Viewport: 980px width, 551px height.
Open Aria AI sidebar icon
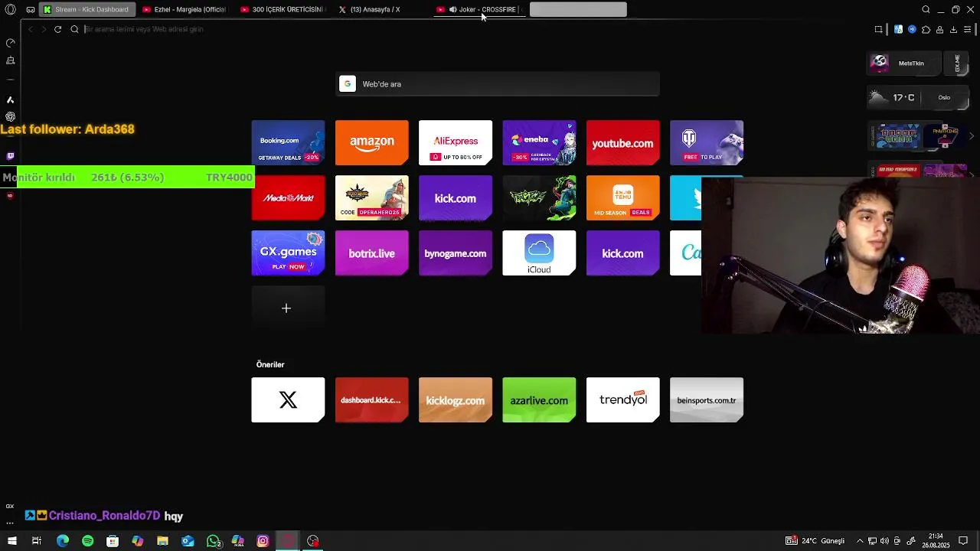coord(11,99)
